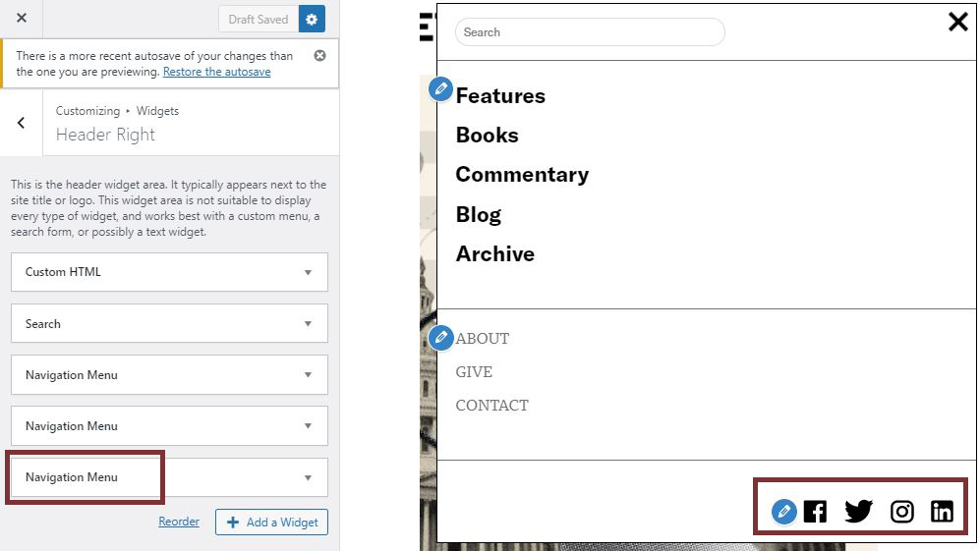Close the overlay menu with X
The height and width of the screenshot is (551, 980).
point(957,22)
